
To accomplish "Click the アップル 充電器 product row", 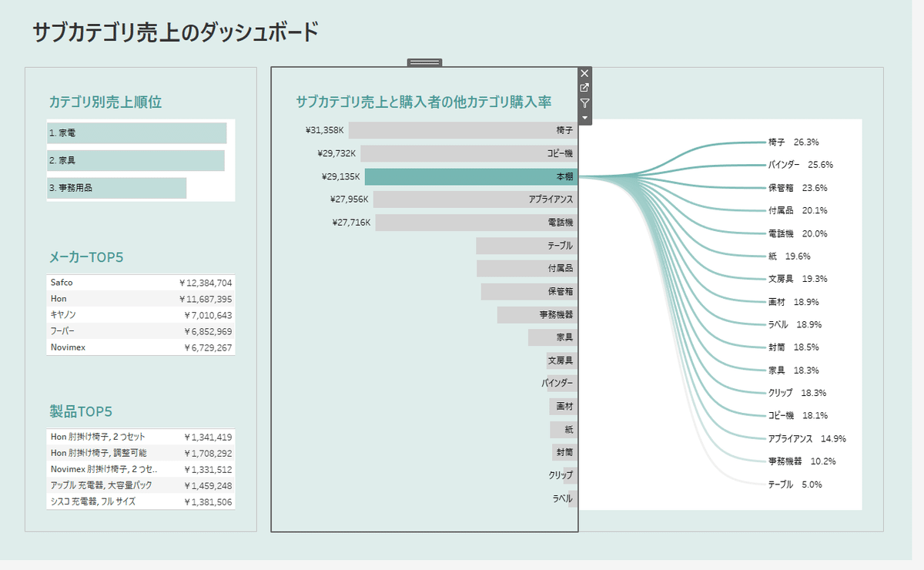I will pyautogui.click(x=140, y=485).
